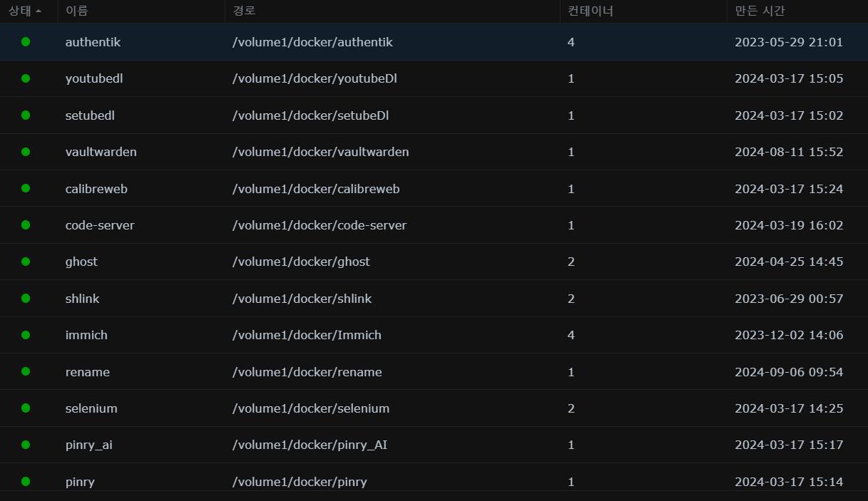Click the /volume1/docker/Immich path cell
Image resolution: width=868 pixels, height=501 pixels.
307,335
